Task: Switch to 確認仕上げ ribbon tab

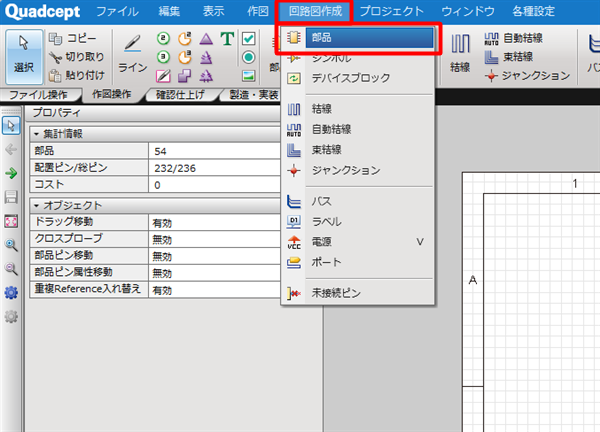Action: (180, 95)
